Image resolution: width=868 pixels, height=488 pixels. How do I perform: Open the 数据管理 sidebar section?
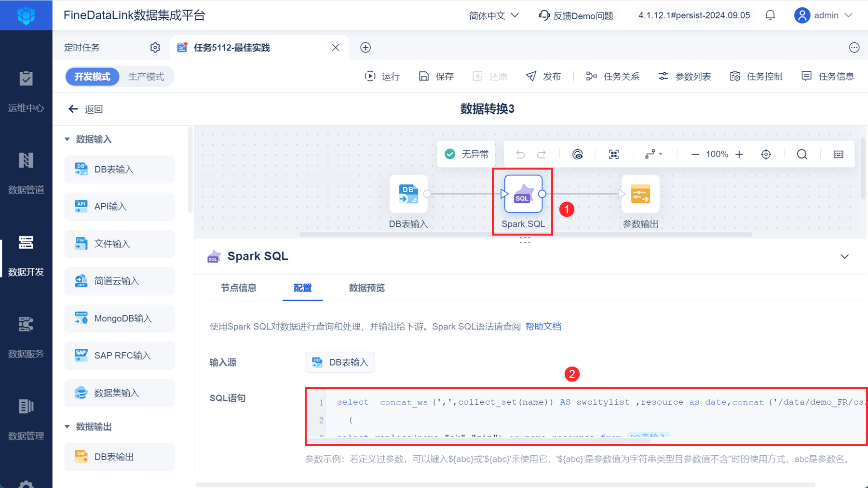point(26,419)
